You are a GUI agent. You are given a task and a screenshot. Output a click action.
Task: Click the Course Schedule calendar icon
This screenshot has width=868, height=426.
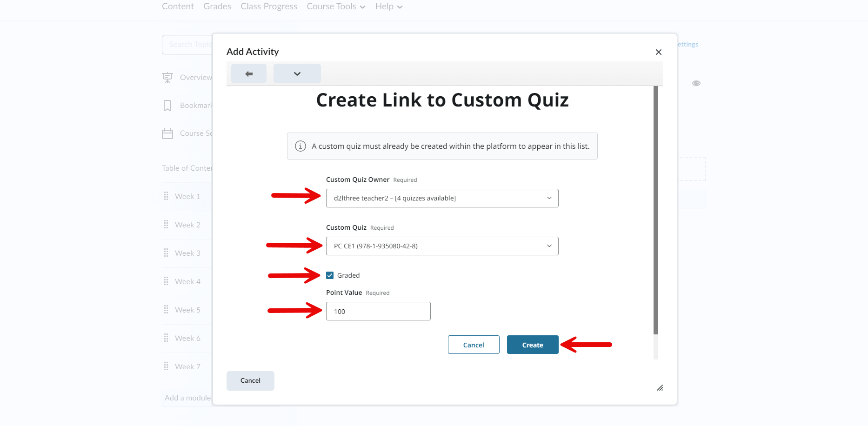(167, 133)
